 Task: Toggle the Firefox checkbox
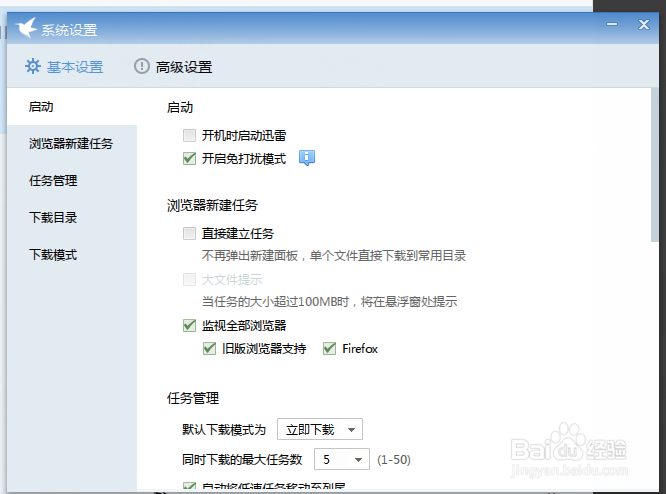(x=330, y=349)
